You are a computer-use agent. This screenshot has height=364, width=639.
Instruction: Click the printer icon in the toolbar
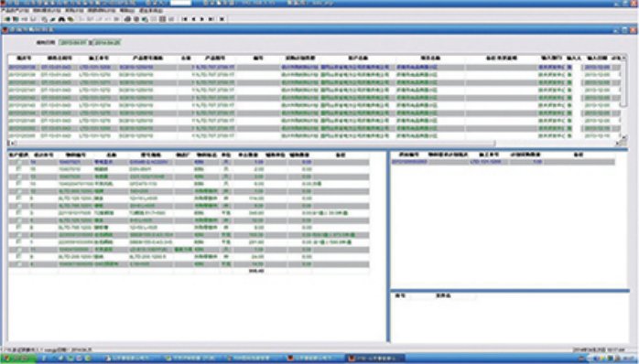pos(127,19)
